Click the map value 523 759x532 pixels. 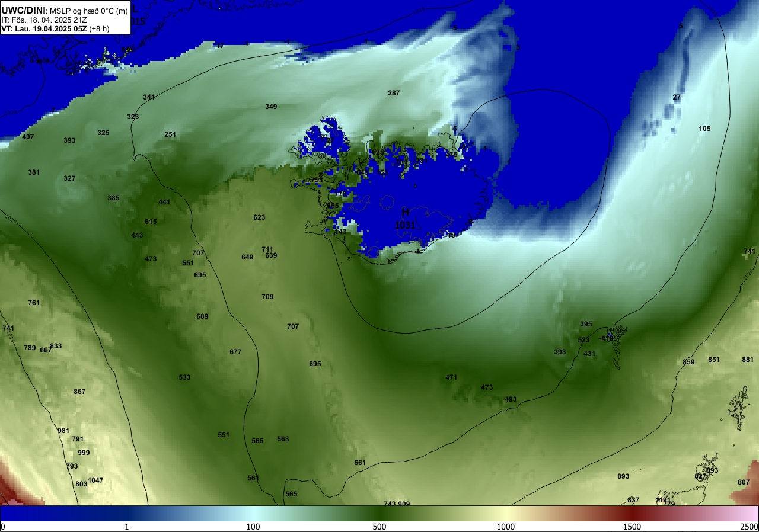583,340
